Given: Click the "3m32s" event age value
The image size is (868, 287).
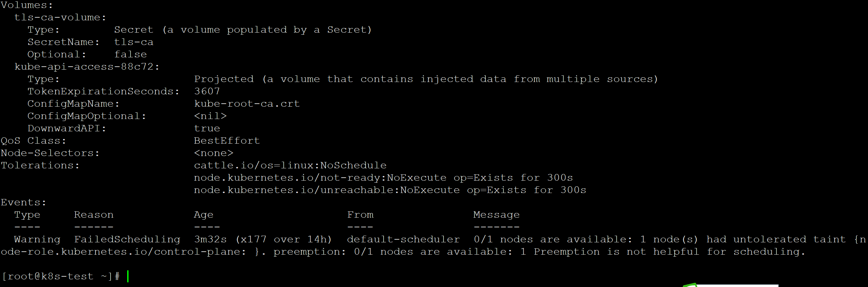Looking at the screenshot, I should coord(210,239).
